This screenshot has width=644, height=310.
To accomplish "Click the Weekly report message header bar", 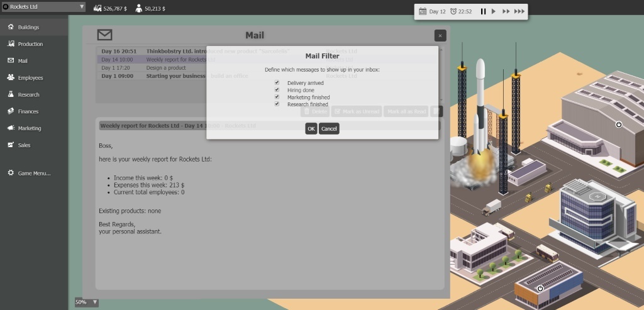I will click(x=269, y=126).
